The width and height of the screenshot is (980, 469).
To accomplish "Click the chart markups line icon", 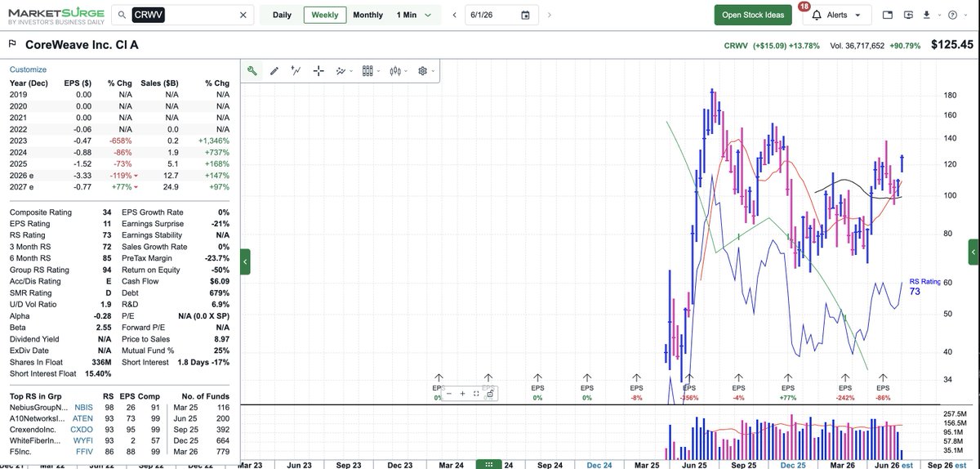I will (x=341, y=71).
